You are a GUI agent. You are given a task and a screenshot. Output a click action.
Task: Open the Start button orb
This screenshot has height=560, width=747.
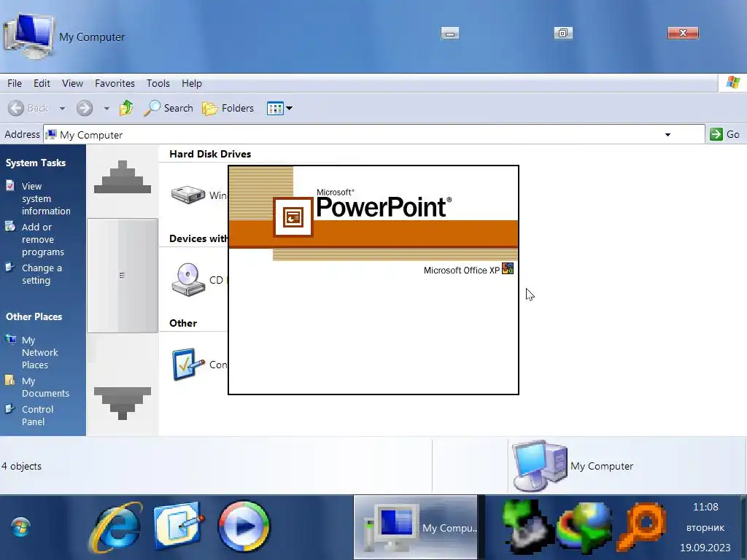point(20,528)
